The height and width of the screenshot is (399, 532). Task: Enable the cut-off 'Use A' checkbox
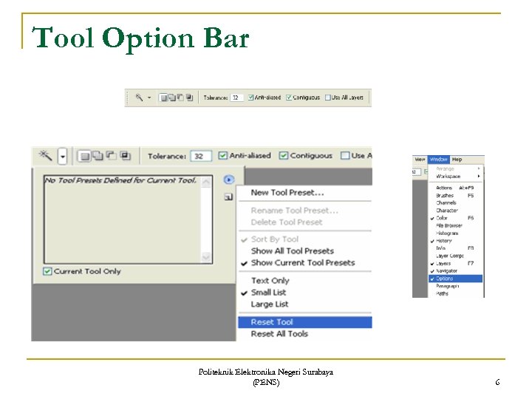pos(345,155)
